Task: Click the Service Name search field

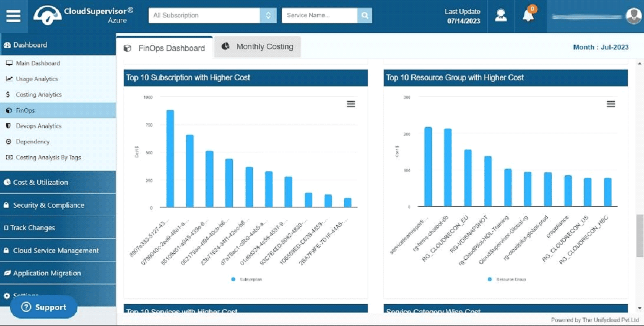Action: [319, 15]
